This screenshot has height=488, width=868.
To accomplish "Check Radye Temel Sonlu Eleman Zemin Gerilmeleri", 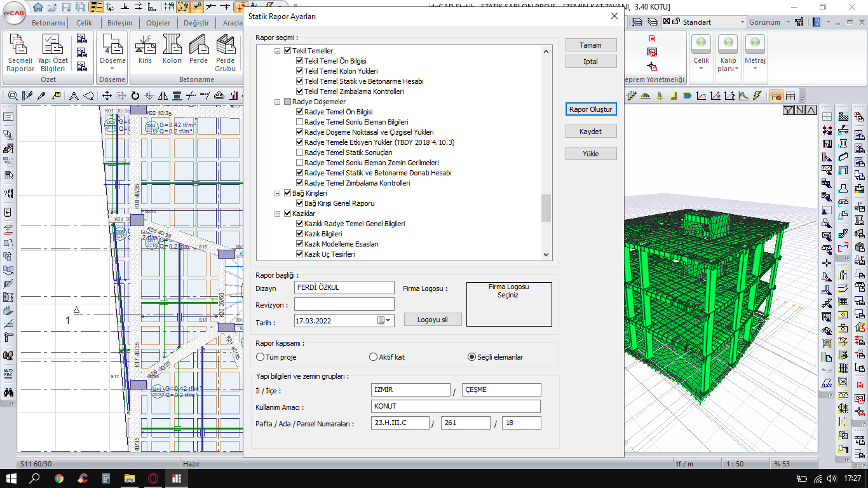I will [299, 163].
